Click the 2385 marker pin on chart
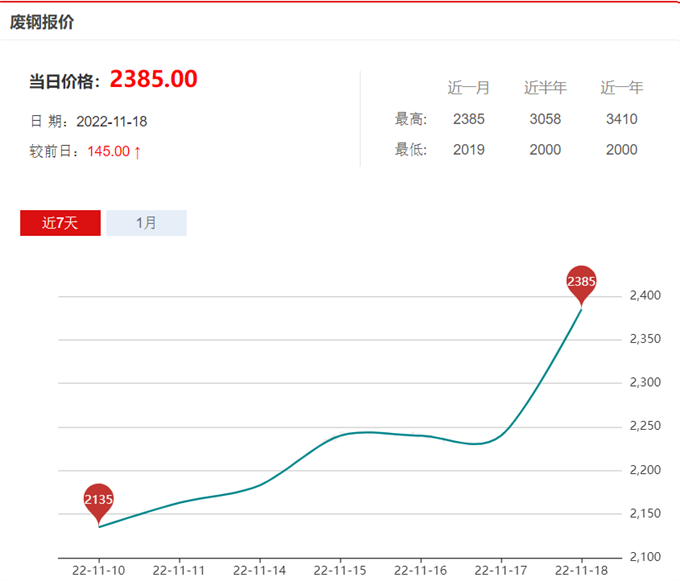 581,285
